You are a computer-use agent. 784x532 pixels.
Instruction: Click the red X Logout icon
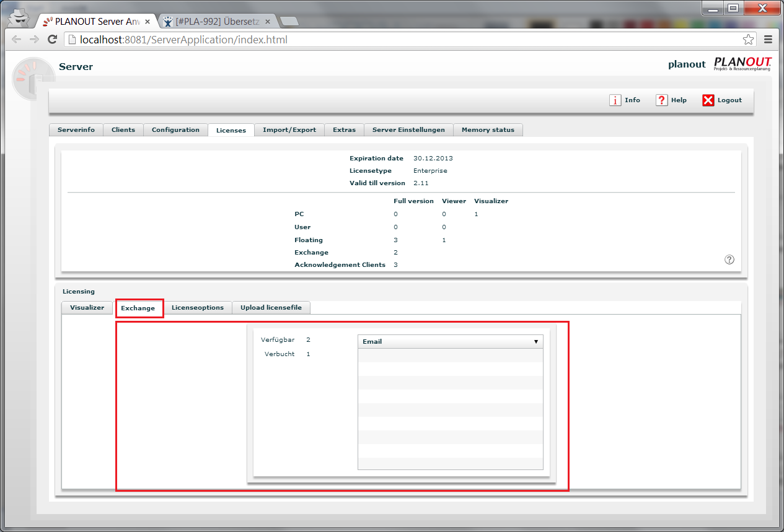pos(708,100)
